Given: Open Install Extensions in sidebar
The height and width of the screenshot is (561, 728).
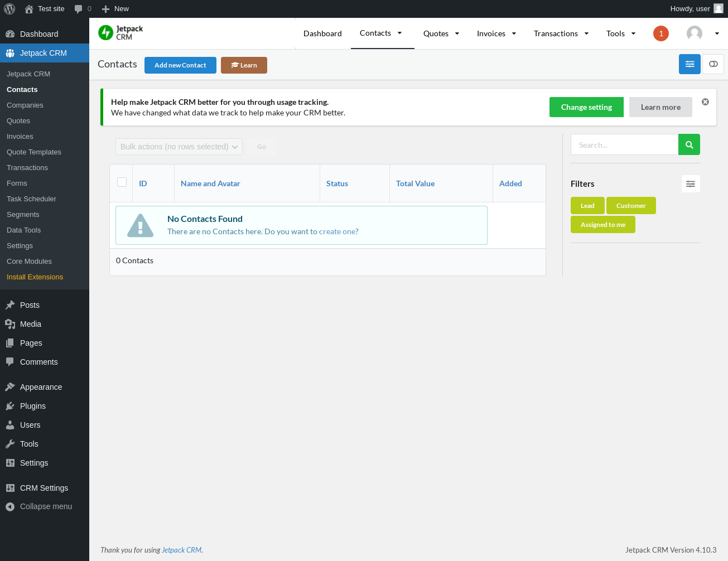Looking at the screenshot, I should pyautogui.click(x=35, y=277).
